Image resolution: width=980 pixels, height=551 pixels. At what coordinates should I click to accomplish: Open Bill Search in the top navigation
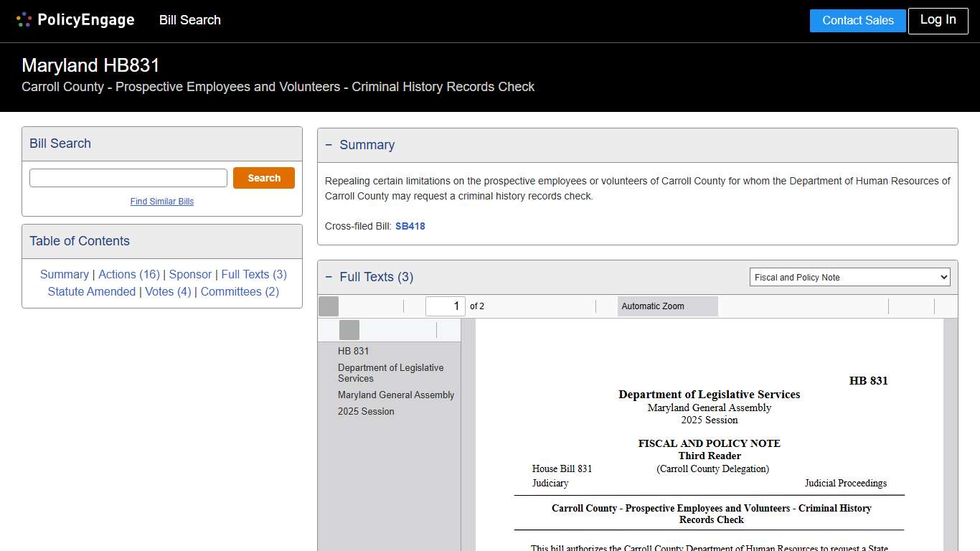[x=190, y=20]
